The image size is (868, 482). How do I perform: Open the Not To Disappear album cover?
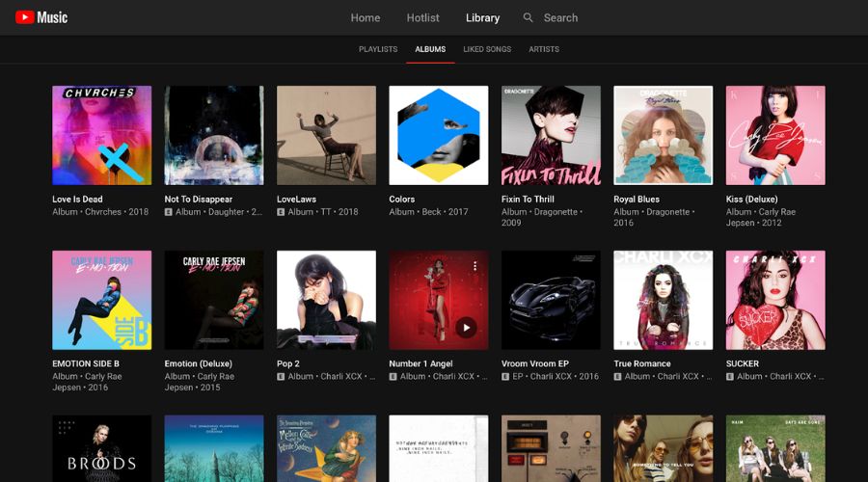[x=214, y=135]
